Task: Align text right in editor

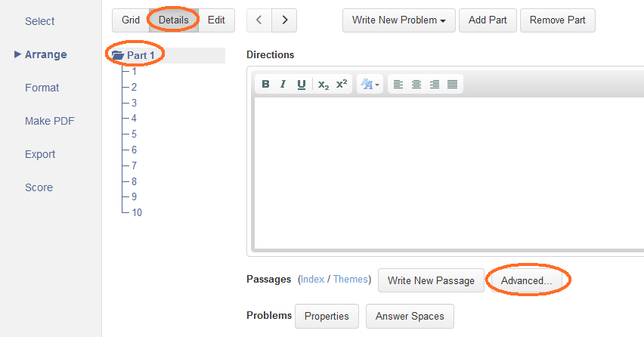Action: pos(434,84)
